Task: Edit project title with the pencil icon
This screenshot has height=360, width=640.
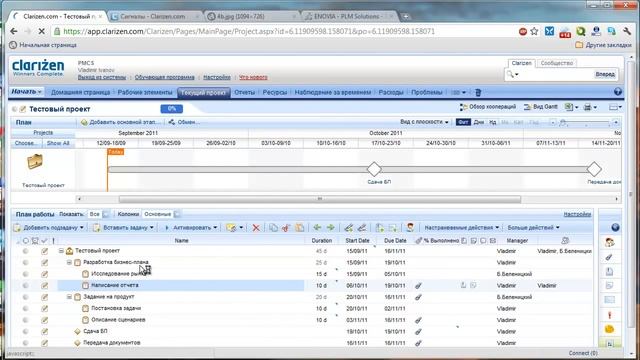Action: (x=23, y=109)
